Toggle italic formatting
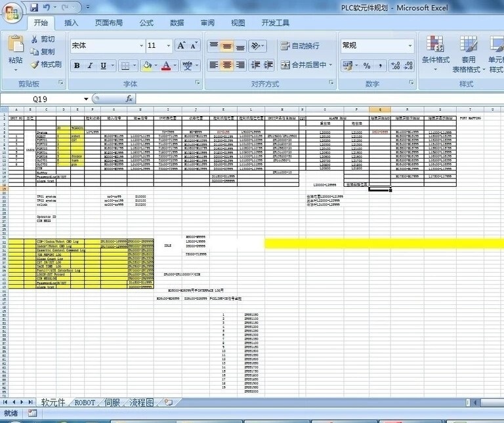Screen dimensions: 504x423 pos(90,66)
